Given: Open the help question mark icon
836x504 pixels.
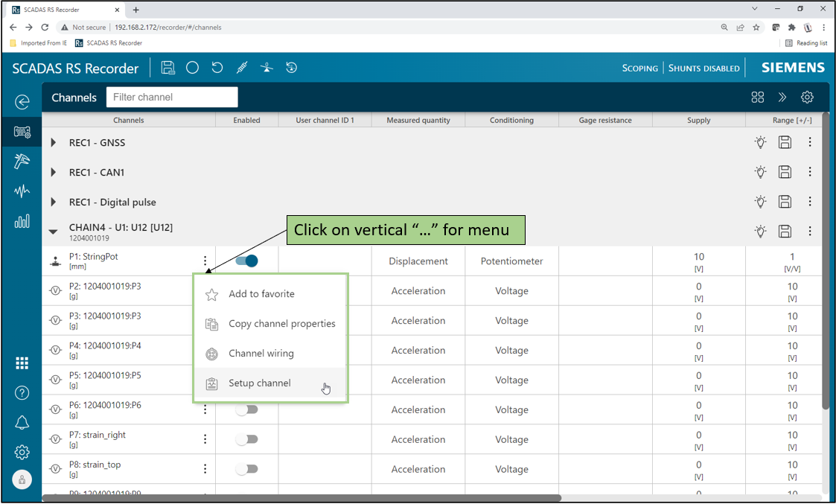Looking at the screenshot, I should pos(22,392).
